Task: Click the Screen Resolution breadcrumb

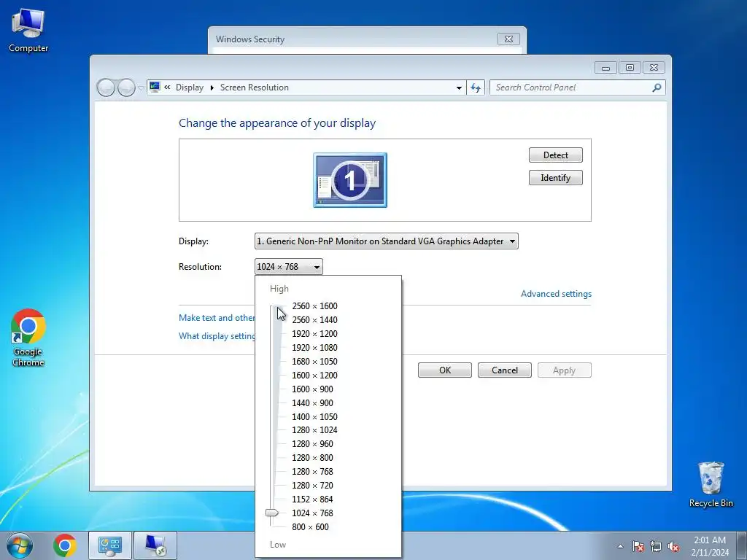Action: tap(255, 87)
